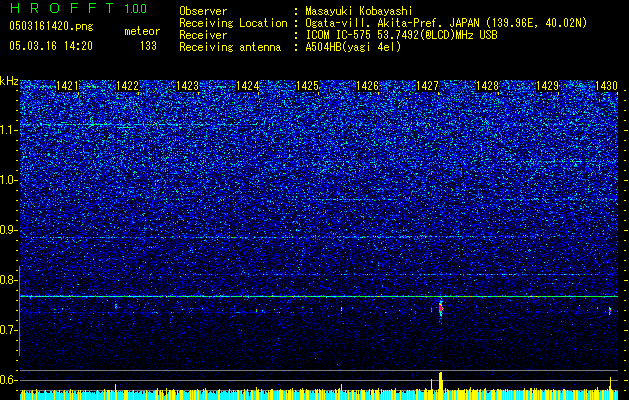Click the HROFFT program title
Viewport: 629px width, 400px height.
pos(61,8)
